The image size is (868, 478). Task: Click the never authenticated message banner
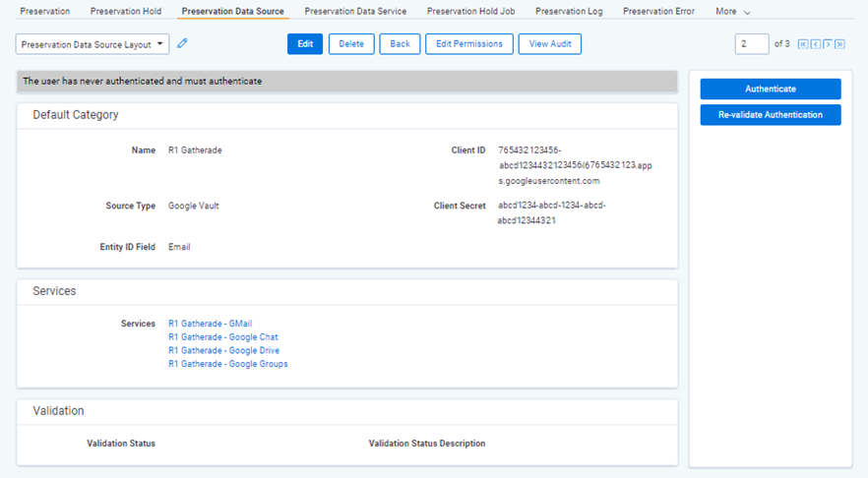coord(347,82)
